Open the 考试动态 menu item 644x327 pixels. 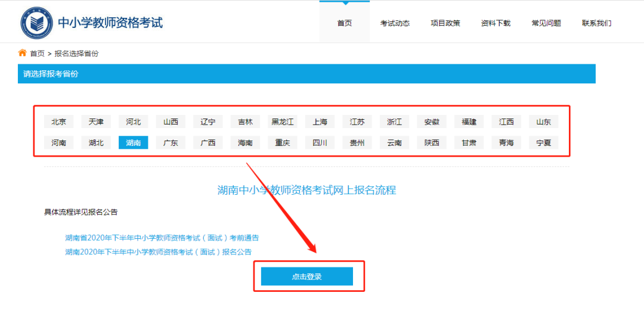(x=395, y=23)
